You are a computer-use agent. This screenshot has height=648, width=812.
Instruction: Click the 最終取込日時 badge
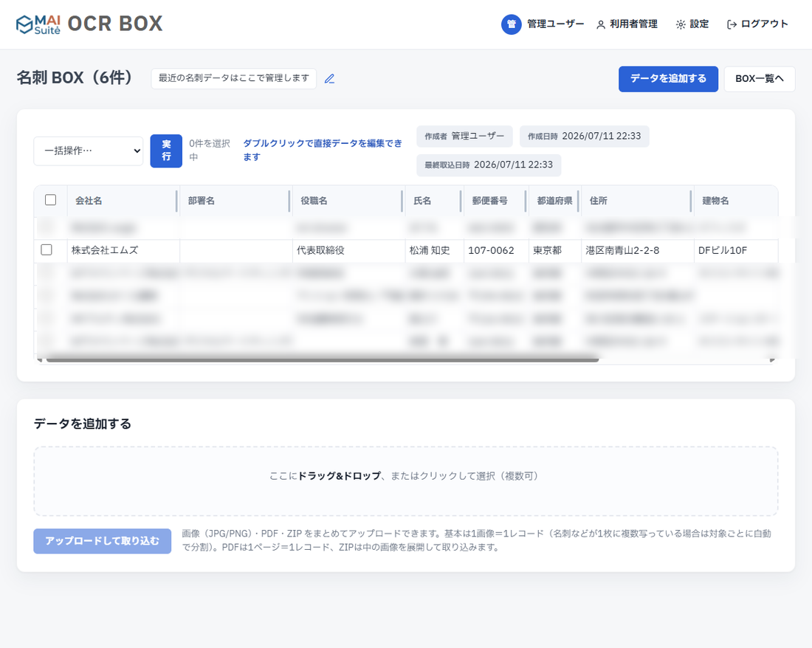[489, 165]
